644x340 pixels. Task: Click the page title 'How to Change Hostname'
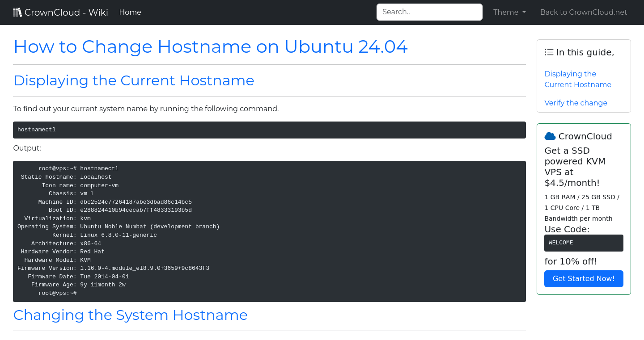[x=211, y=46]
